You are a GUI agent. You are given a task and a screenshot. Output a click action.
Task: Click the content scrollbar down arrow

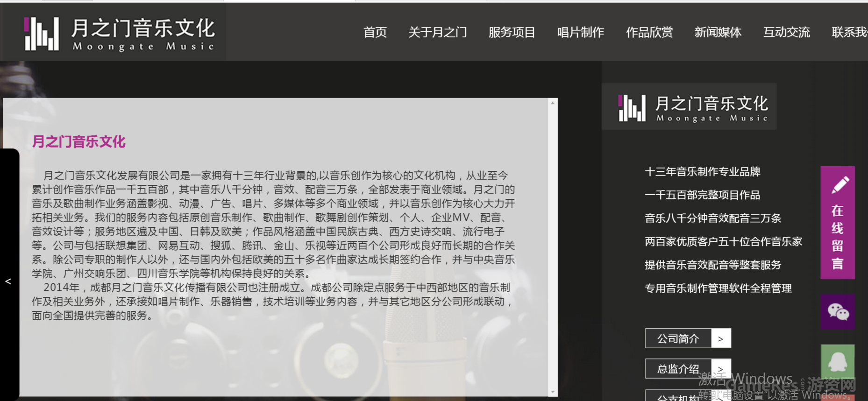pos(553,392)
